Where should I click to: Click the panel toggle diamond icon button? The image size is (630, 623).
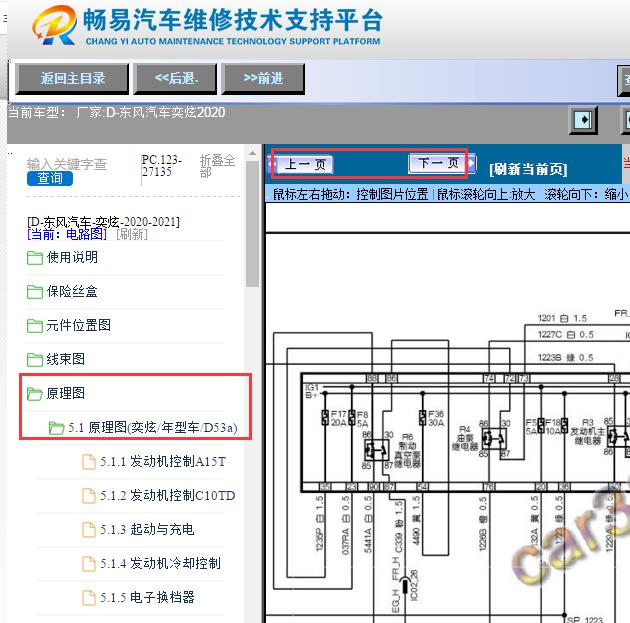point(583,120)
